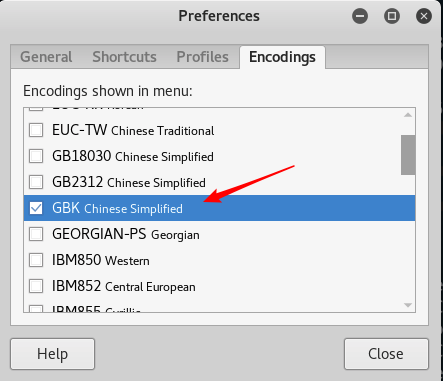Click the encodings list scrollbar thumb

tap(408, 155)
